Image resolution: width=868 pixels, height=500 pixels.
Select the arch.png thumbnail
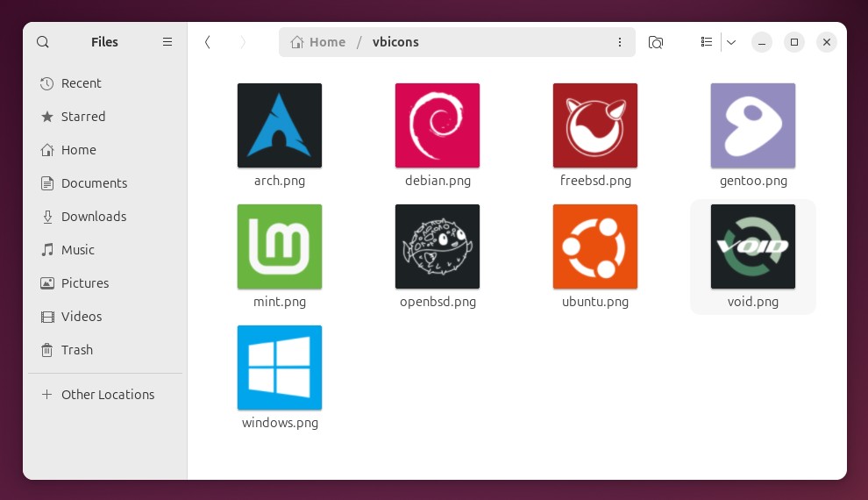click(280, 125)
